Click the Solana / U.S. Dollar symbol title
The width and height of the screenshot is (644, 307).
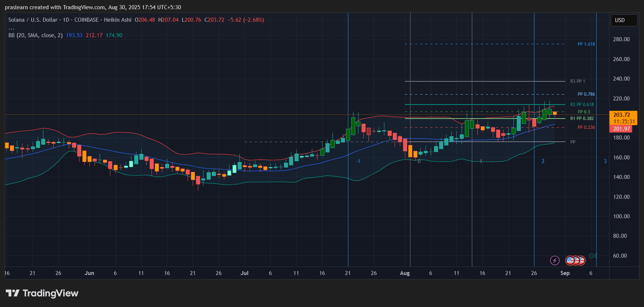33,20
